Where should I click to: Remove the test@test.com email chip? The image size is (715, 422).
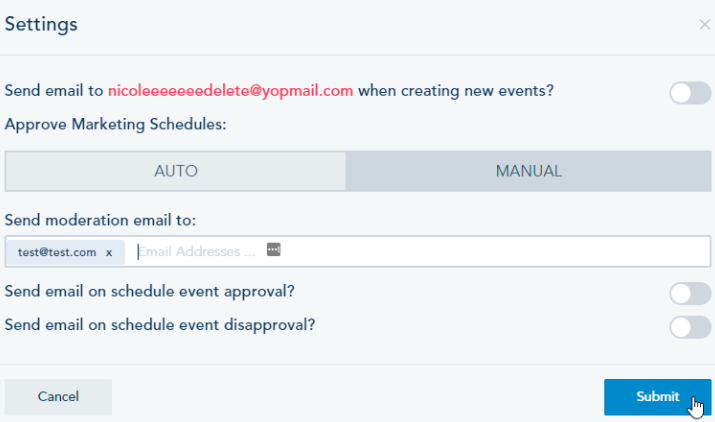109,253
